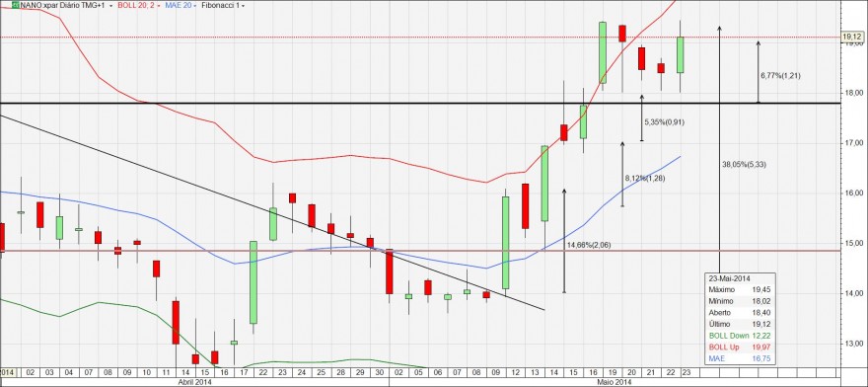Click the Mínimo 18,02 row

(740, 301)
